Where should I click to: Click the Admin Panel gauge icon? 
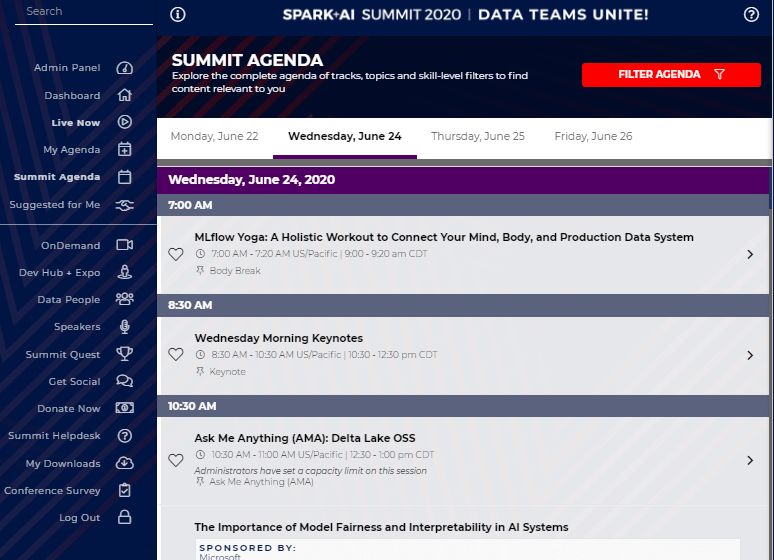coord(124,68)
